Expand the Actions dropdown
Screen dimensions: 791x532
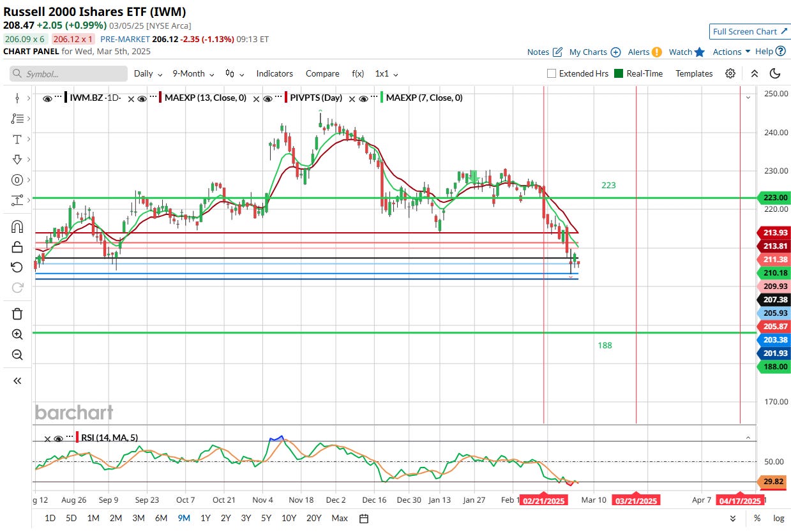(x=732, y=52)
